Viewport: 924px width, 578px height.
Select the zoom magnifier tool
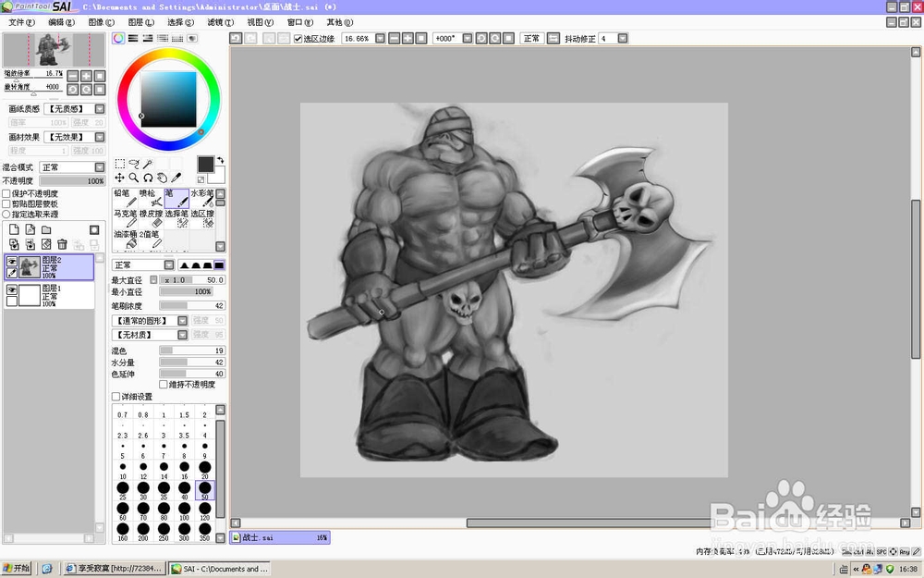[x=134, y=177]
